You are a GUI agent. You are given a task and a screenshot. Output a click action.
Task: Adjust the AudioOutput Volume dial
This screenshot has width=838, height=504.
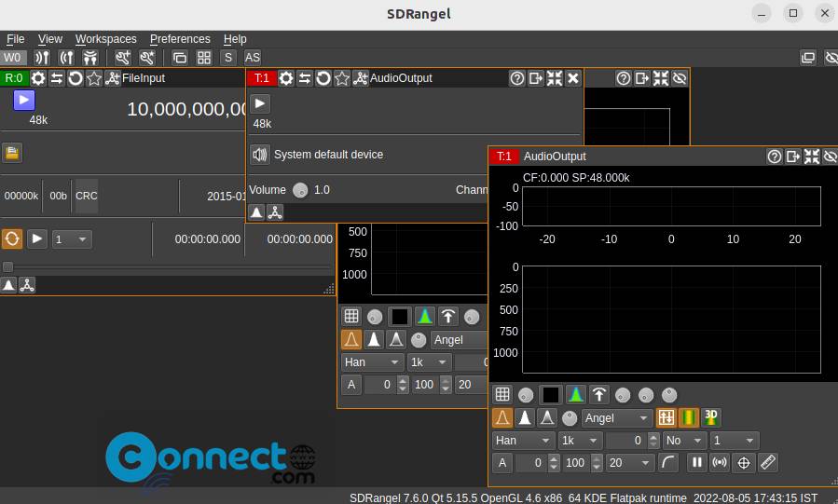[x=300, y=190]
